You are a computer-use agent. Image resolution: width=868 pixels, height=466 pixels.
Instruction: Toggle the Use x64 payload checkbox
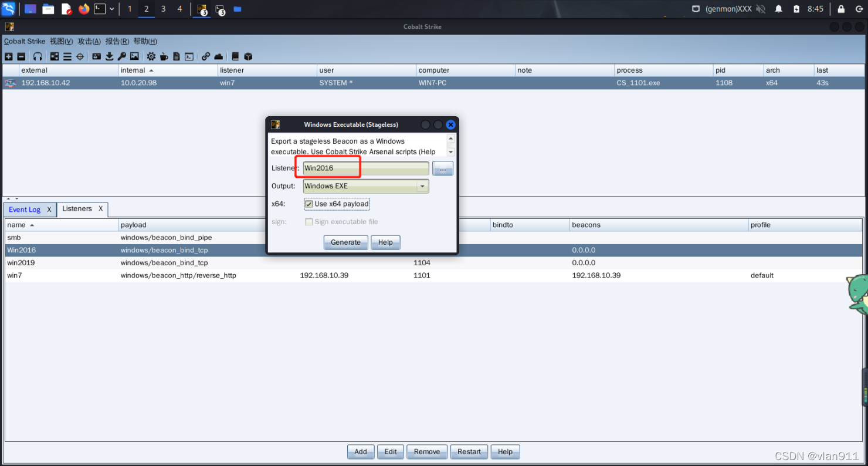(309, 204)
